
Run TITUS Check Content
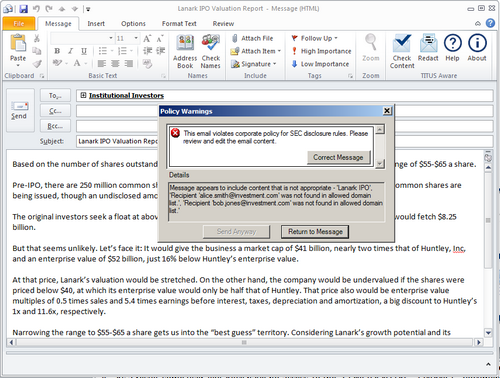402,52
